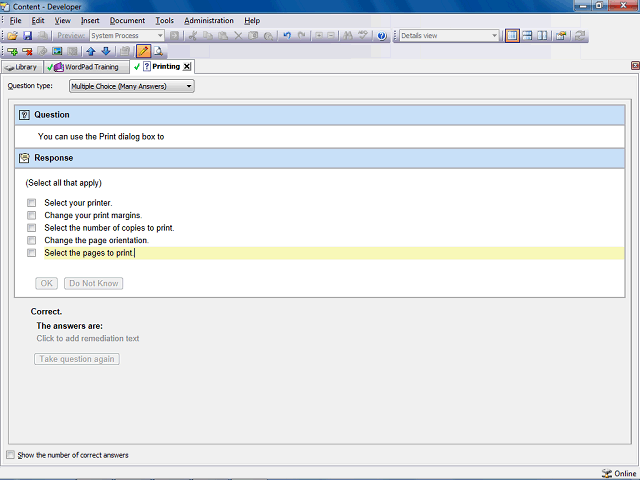The image size is (640, 480).
Task: Open the Tools menu
Action: tap(164, 20)
